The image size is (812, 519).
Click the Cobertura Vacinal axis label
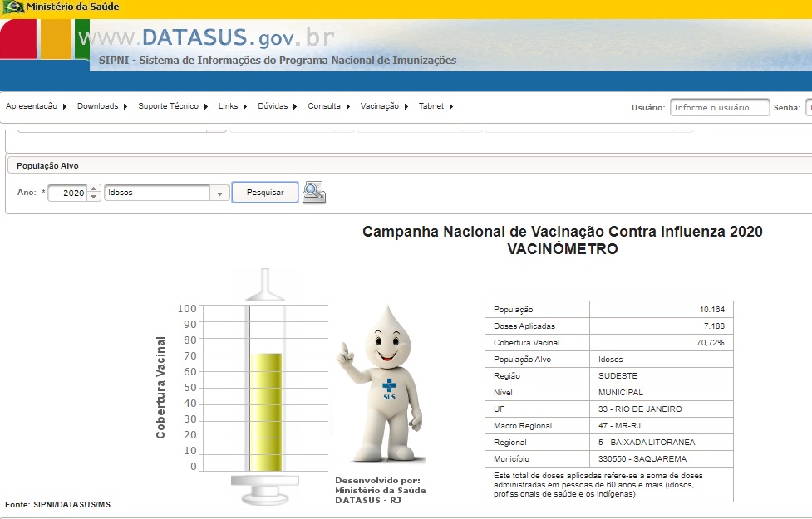(x=160, y=388)
